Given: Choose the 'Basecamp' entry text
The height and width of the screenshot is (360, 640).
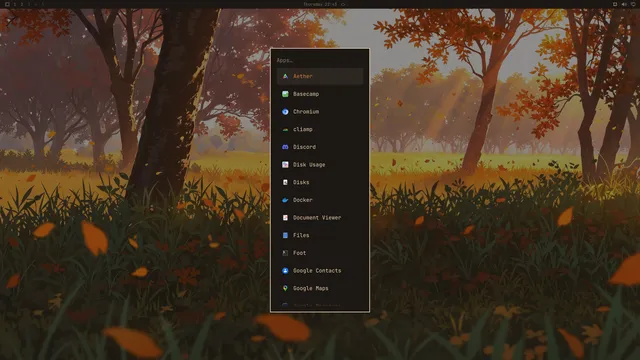Looking at the screenshot, I should pyautogui.click(x=306, y=94).
